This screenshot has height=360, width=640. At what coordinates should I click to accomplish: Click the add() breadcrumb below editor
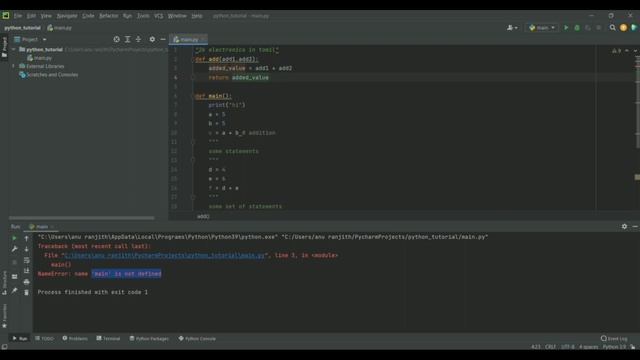pyautogui.click(x=203, y=216)
